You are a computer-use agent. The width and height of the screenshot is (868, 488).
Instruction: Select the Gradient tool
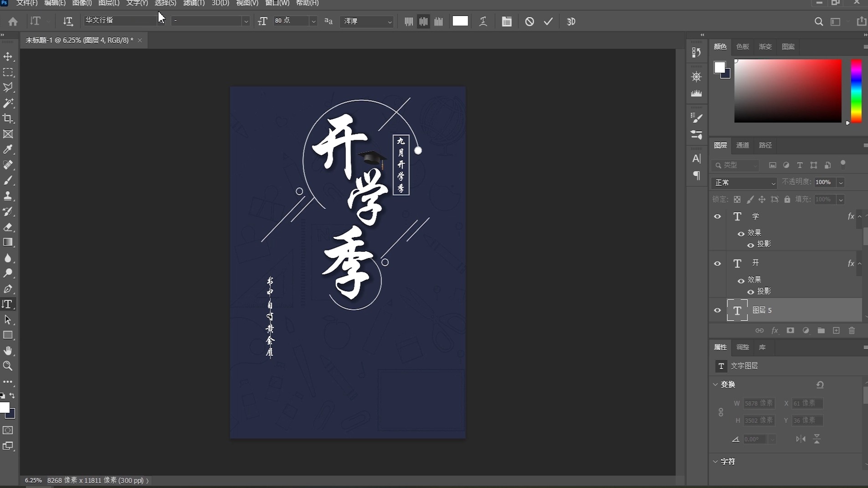(x=8, y=242)
